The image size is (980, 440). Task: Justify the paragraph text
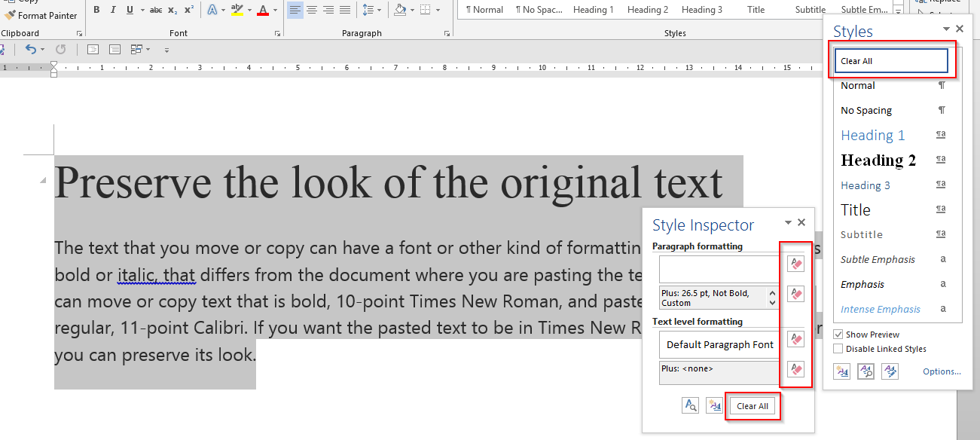(x=345, y=10)
